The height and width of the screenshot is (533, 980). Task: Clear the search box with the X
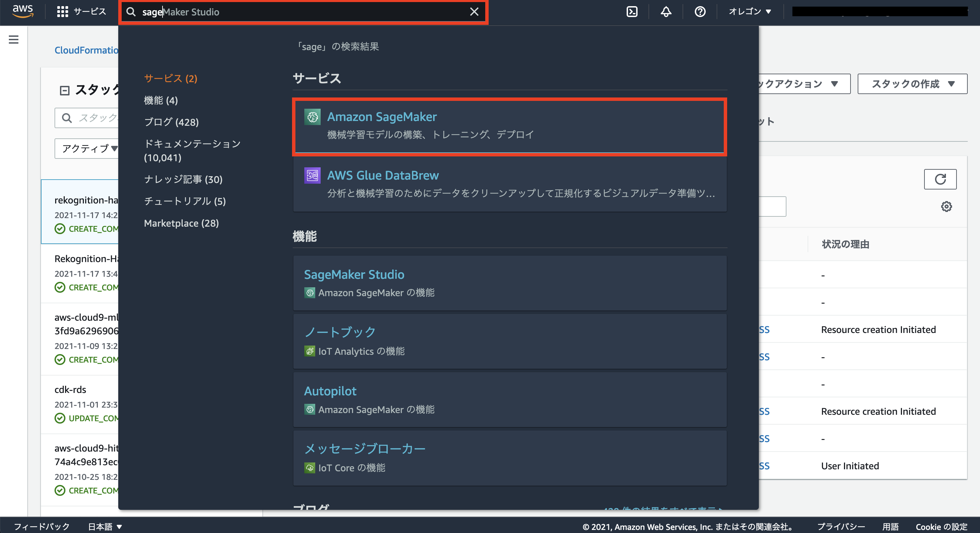coord(474,12)
